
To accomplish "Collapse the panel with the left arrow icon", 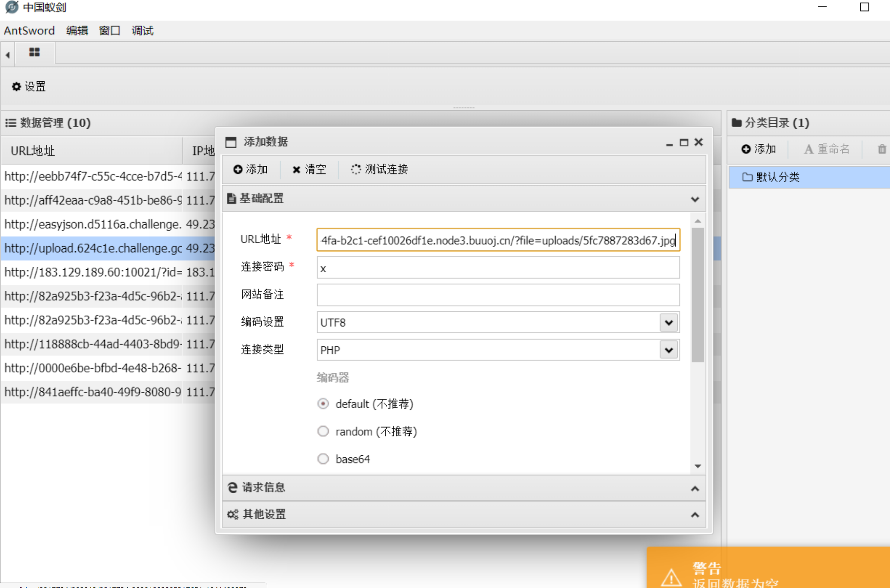I will click(7, 54).
